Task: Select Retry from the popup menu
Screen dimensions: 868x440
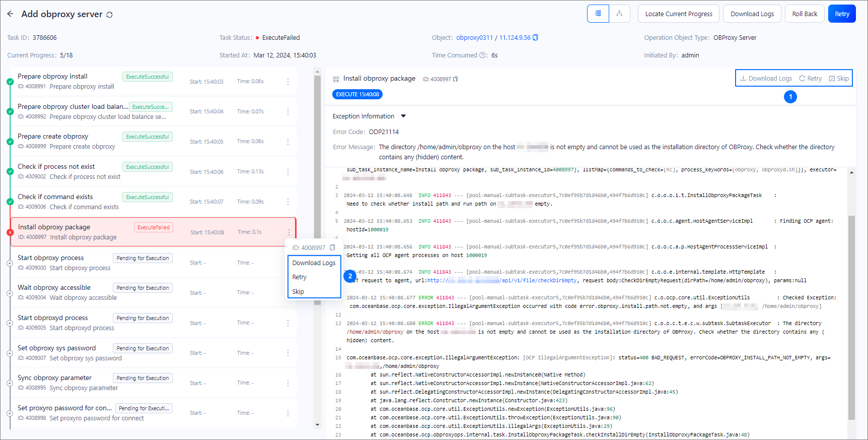Action: point(300,277)
